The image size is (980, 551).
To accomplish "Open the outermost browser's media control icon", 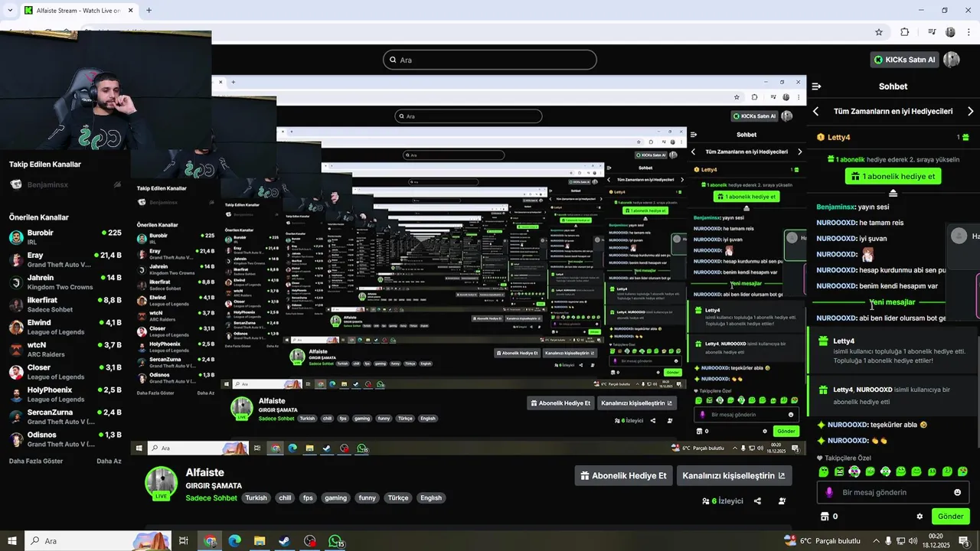I will 932,32.
